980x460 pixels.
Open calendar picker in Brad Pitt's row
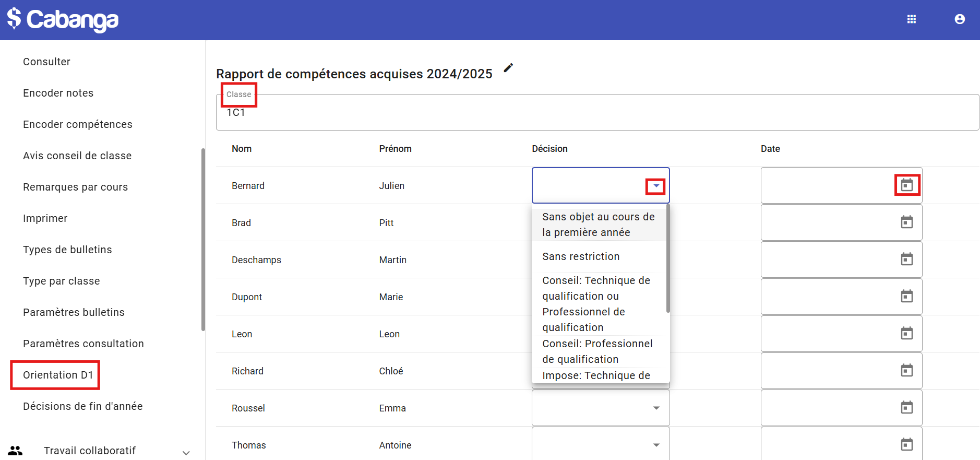click(x=907, y=222)
